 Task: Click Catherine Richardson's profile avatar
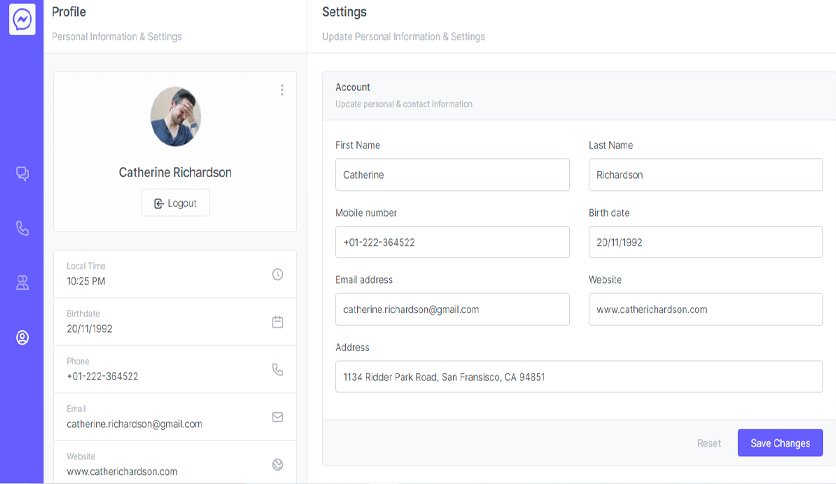pyautogui.click(x=175, y=117)
